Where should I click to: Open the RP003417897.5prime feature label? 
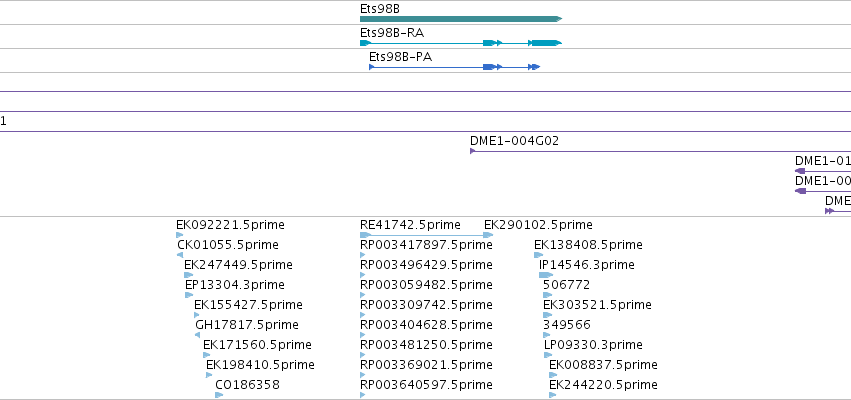(x=426, y=245)
